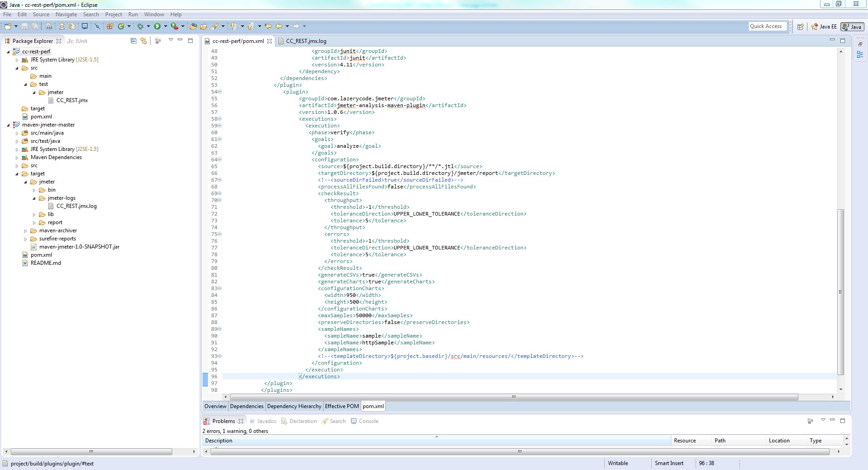The height and width of the screenshot is (470, 868).
Task: Click the Back navigation arrow icon
Action: pos(279,27)
